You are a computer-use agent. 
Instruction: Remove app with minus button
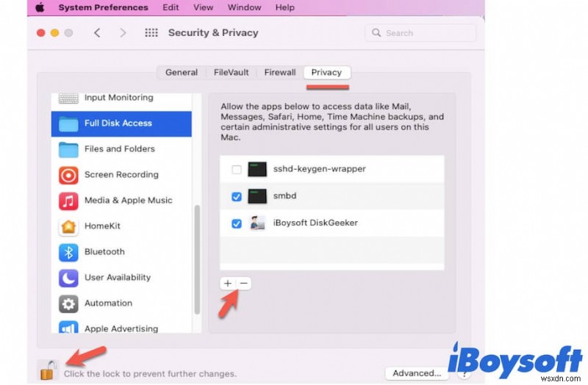(244, 284)
